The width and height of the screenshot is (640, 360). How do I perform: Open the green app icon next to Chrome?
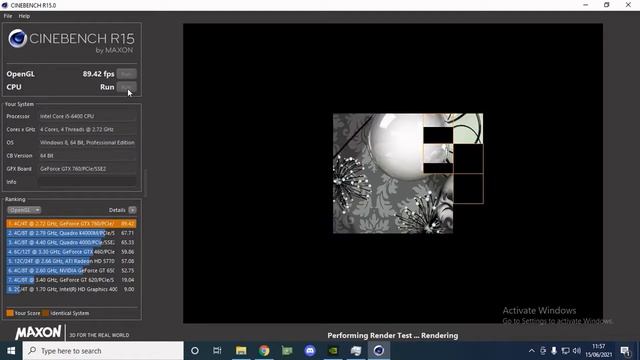[x=287, y=351]
